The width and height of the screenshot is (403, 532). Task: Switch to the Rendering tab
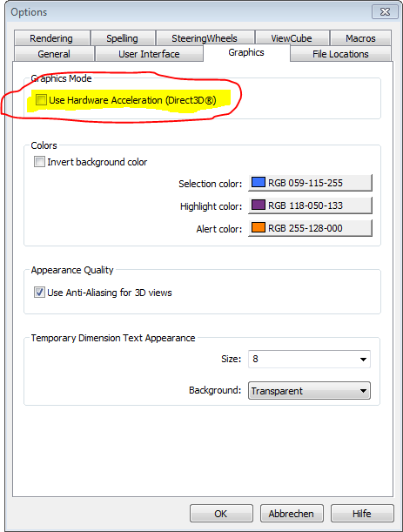[x=51, y=38]
